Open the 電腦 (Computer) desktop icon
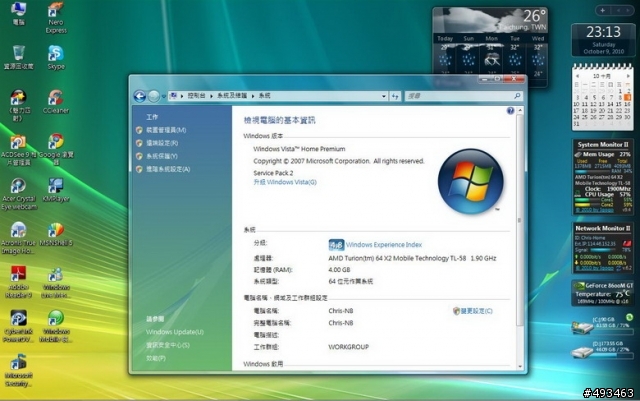The image size is (640, 401). 18,13
